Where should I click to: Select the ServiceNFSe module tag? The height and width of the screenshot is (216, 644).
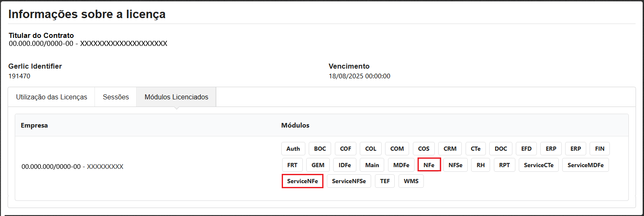tap(349, 181)
